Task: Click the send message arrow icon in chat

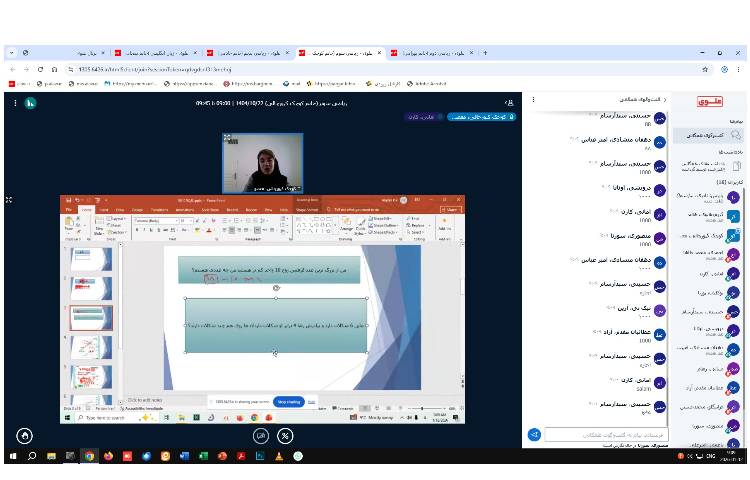Action: pyautogui.click(x=535, y=435)
